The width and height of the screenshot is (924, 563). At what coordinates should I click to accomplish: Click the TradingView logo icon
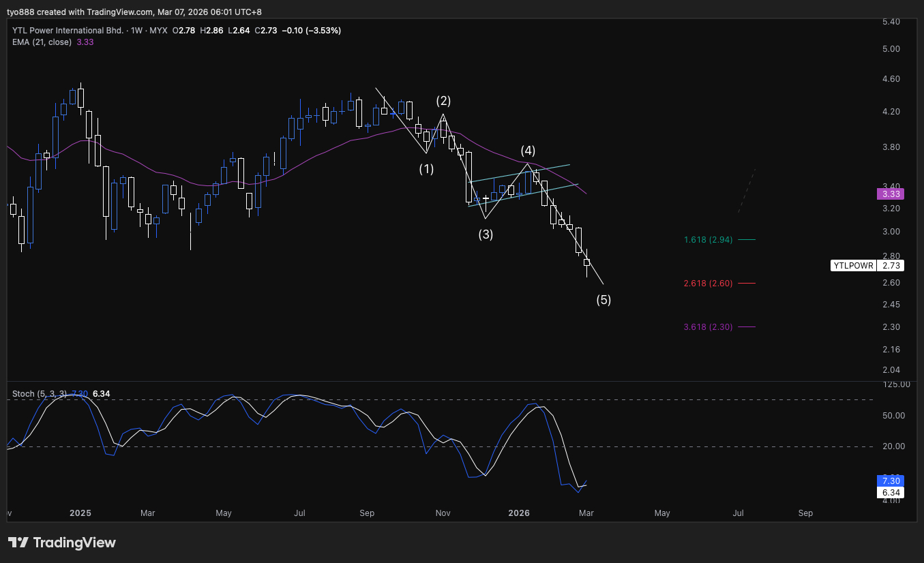click(18, 543)
